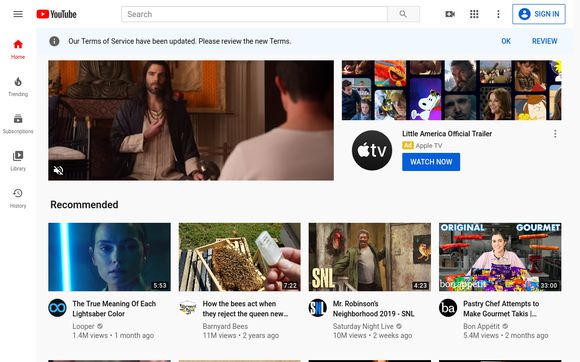
Task: Select the Home sidebar item
Action: [x=18, y=50]
